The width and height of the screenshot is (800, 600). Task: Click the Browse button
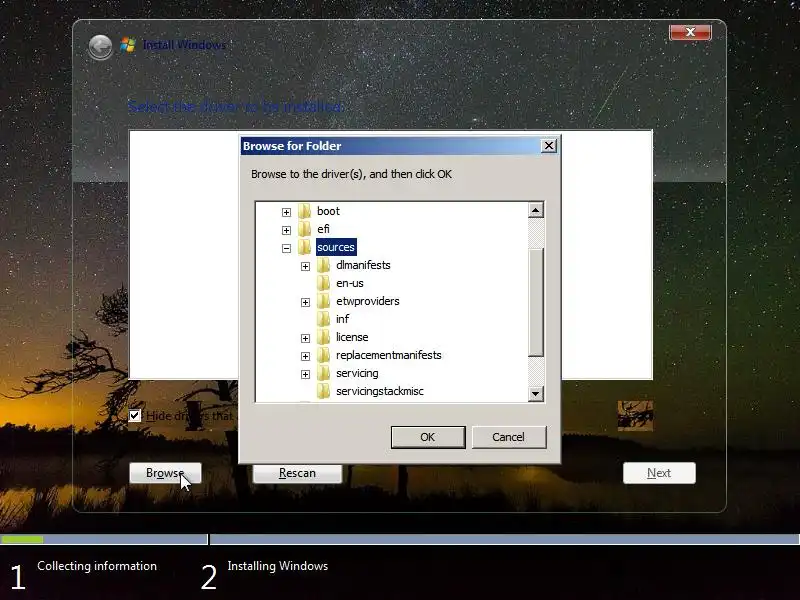coord(165,473)
